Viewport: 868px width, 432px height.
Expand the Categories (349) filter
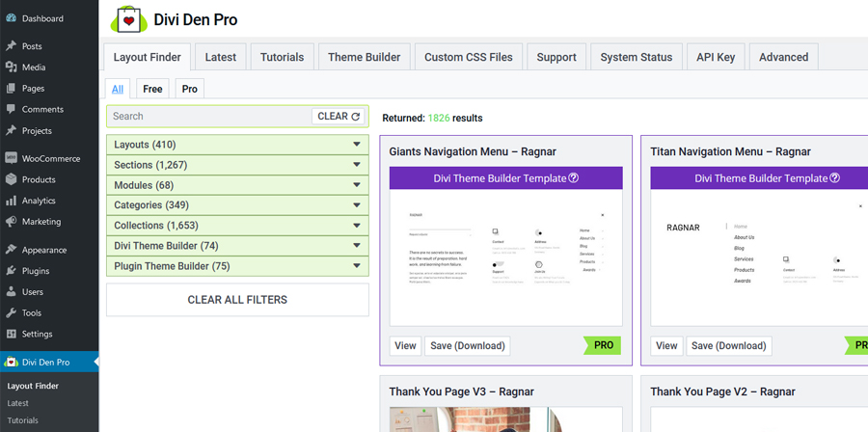(237, 205)
